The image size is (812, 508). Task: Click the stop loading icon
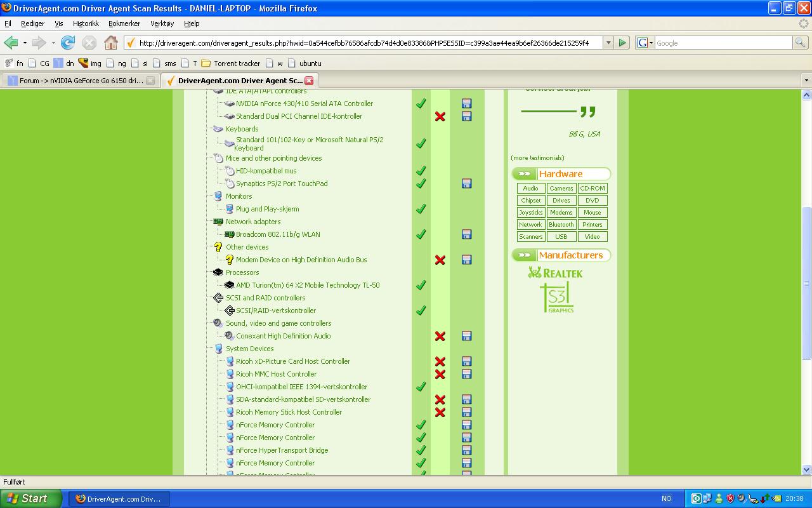pyautogui.click(x=89, y=43)
